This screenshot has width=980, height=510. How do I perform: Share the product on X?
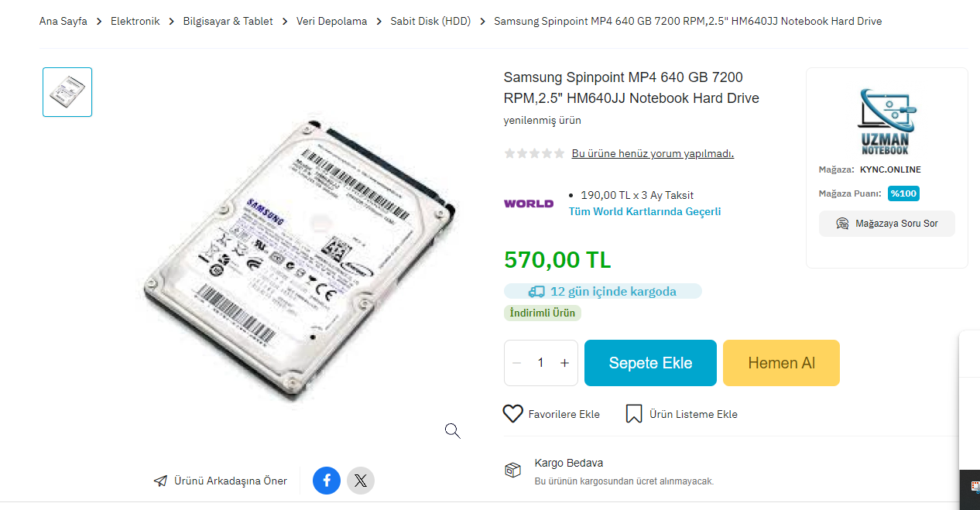[x=361, y=481]
